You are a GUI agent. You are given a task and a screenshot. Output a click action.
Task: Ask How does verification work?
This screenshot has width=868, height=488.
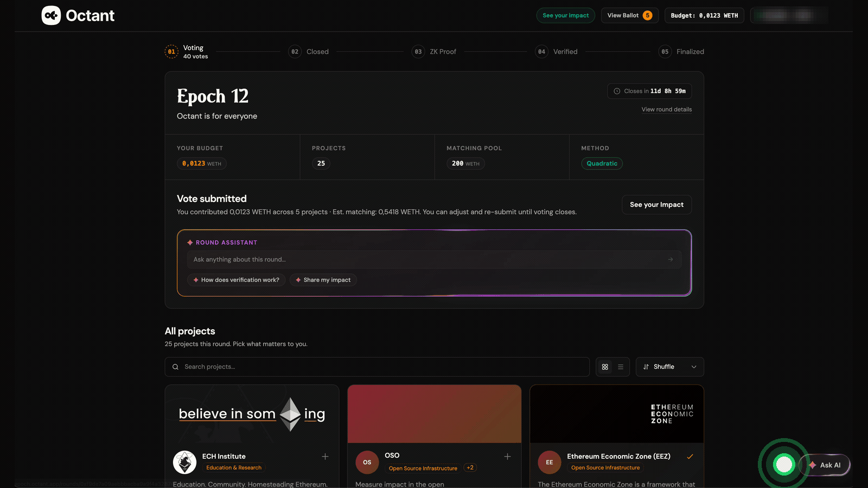coord(236,280)
